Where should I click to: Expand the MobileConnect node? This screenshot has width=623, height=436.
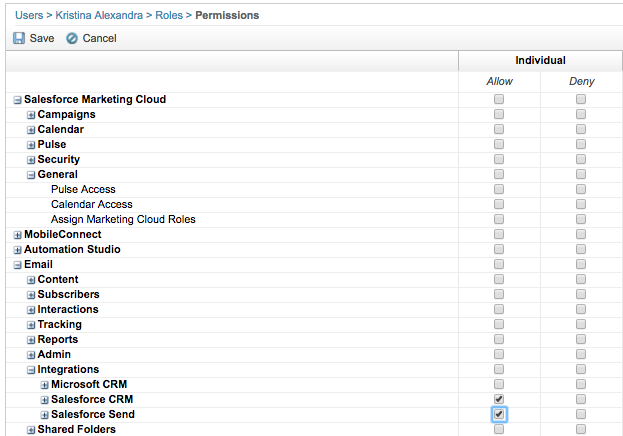tap(17, 235)
